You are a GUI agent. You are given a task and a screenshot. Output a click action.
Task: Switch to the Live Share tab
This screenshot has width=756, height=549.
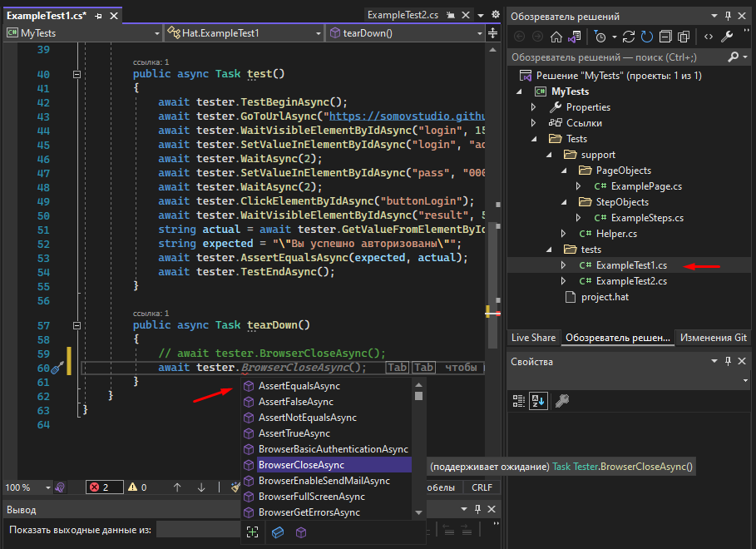coord(533,338)
